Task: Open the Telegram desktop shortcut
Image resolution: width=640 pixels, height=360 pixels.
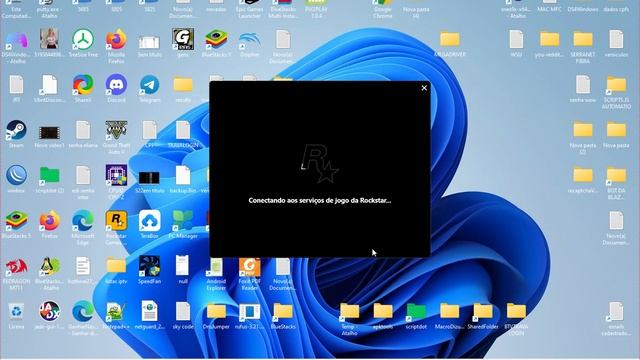Action: coord(149,85)
